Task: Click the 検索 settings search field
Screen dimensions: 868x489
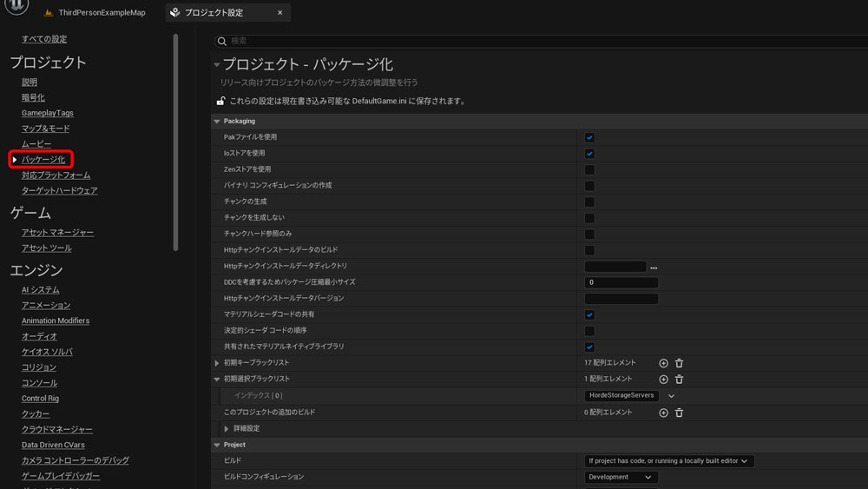Action: click(x=542, y=41)
